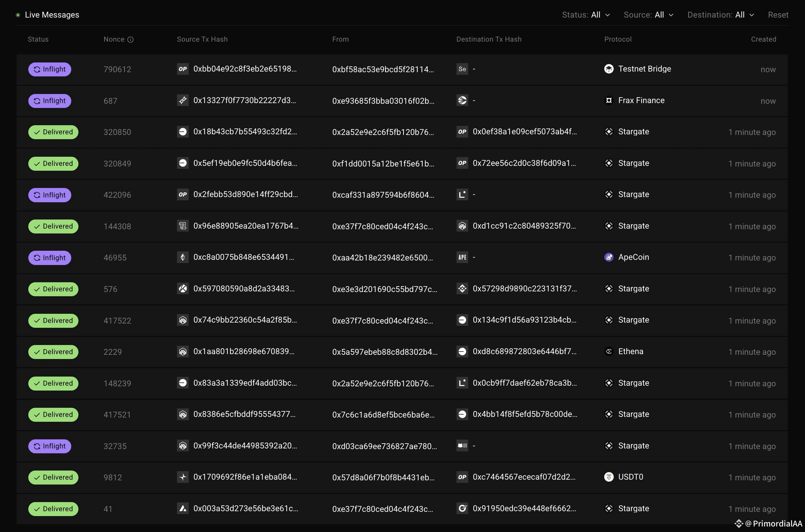Open source tx hash 0x13327f0f7730b22227d3
The image size is (805, 532).
244,100
